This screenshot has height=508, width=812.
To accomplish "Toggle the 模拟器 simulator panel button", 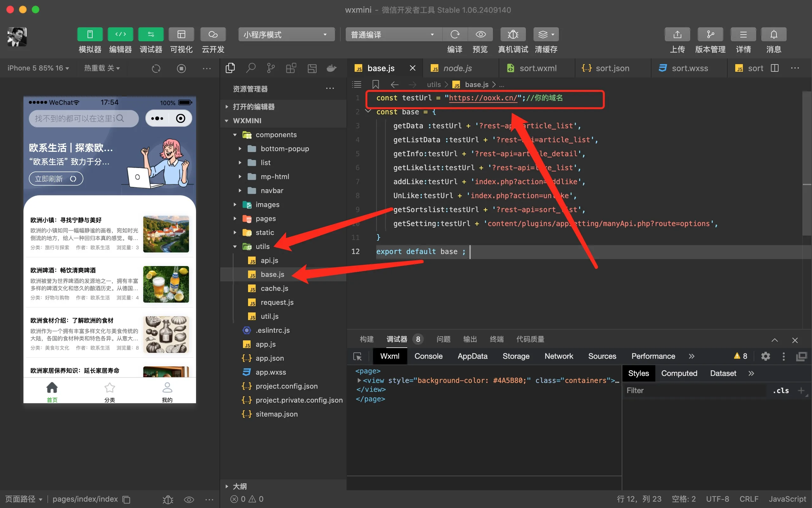I will click(x=89, y=34).
